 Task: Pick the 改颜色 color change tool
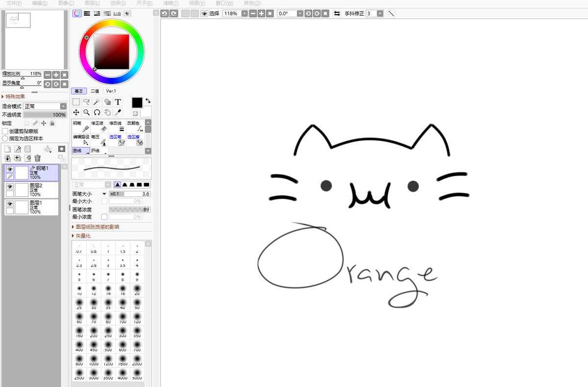tap(135, 126)
